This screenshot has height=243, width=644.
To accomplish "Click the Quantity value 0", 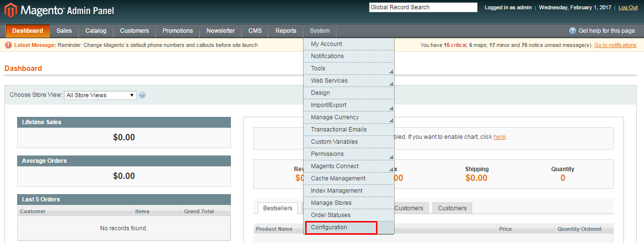I will click(x=563, y=178).
